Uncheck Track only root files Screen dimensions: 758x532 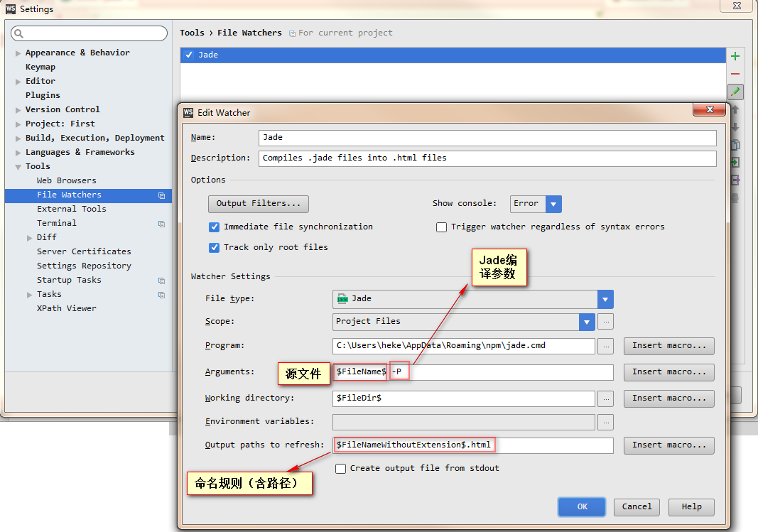click(x=214, y=248)
